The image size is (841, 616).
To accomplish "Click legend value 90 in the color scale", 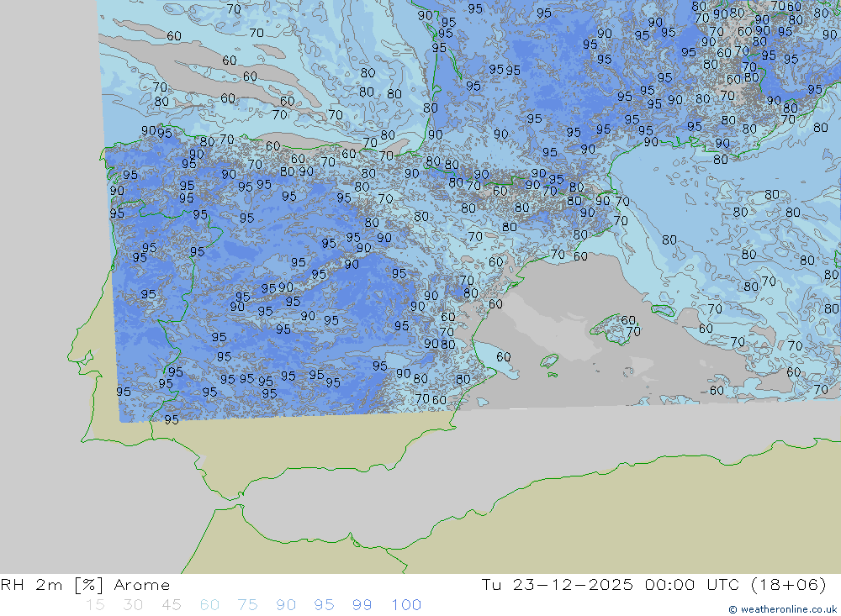I will tap(286, 605).
